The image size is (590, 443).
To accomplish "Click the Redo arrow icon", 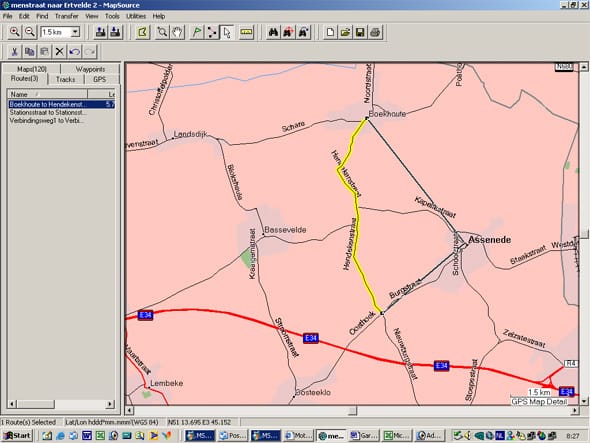I will point(90,52).
